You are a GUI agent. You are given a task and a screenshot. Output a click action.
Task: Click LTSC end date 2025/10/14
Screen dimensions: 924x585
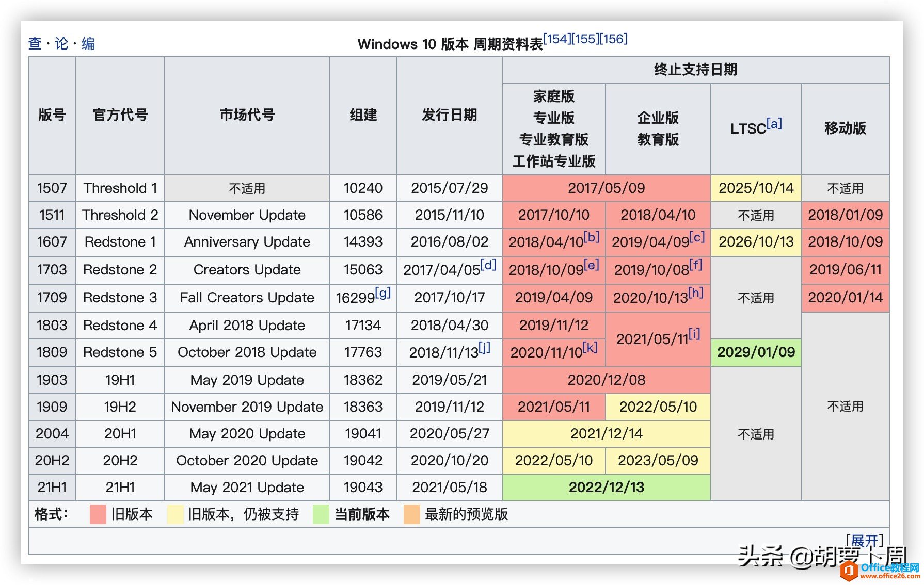click(x=756, y=188)
